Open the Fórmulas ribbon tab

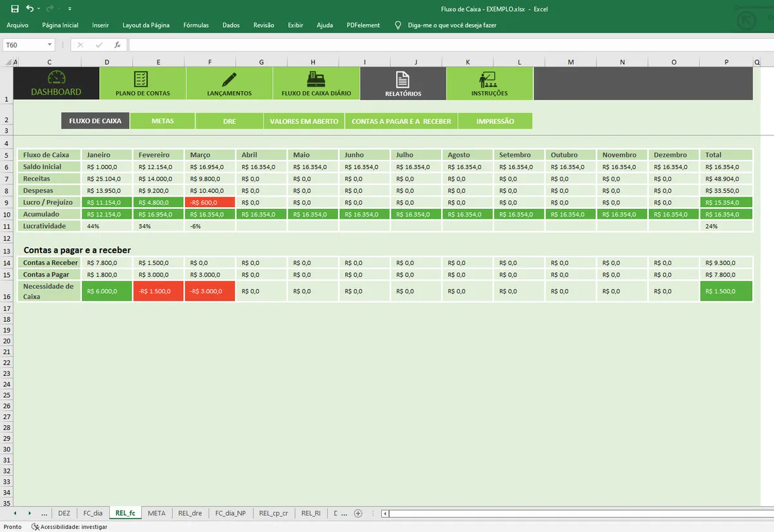(196, 25)
